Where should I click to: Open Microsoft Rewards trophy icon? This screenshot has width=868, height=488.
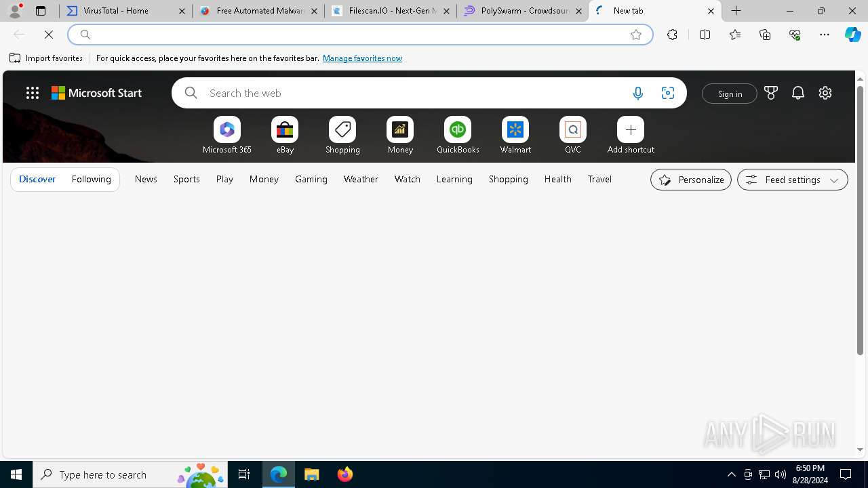point(771,94)
